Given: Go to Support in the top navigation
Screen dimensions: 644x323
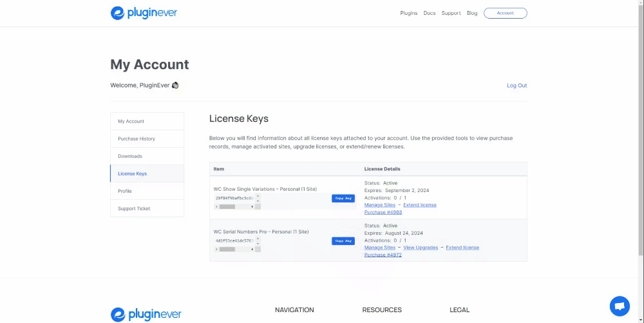Looking at the screenshot, I should click(x=451, y=13).
